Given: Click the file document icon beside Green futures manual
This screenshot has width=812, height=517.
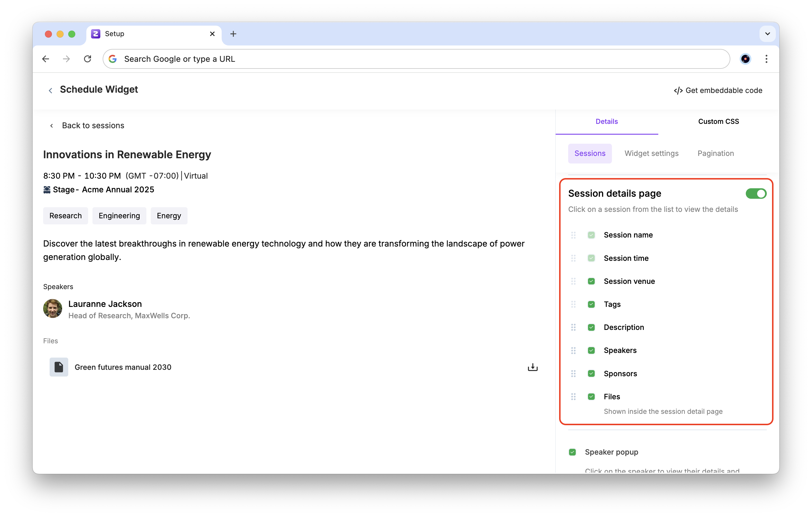Looking at the screenshot, I should [59, 367].
